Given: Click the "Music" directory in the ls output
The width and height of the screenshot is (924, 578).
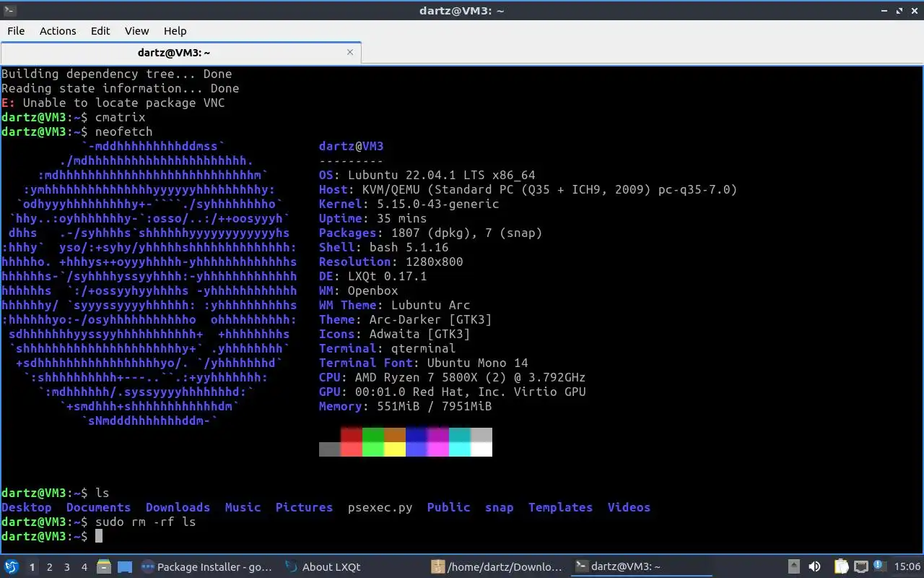Looking at the screenshot, I should pos(243,507).
